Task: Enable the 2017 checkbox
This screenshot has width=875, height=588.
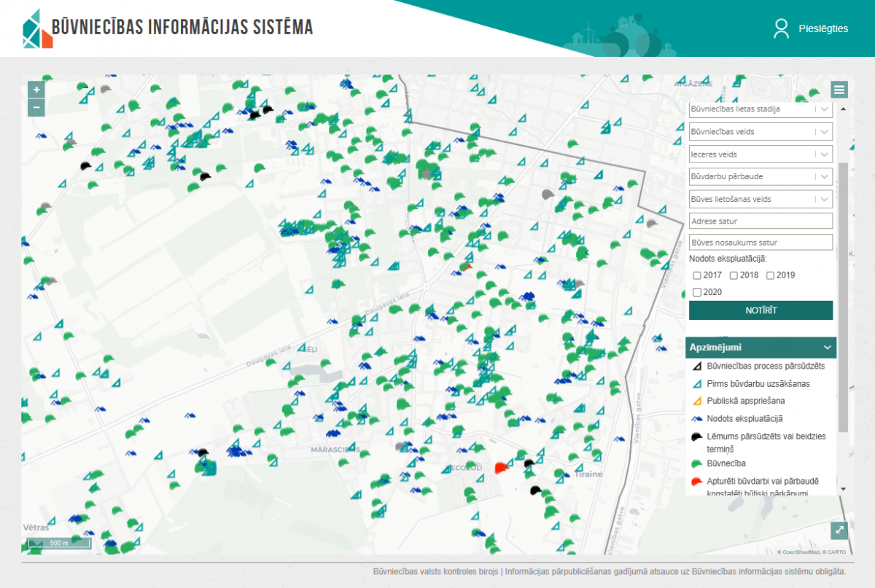Action: pyautogui.click(x=697, y=275)
